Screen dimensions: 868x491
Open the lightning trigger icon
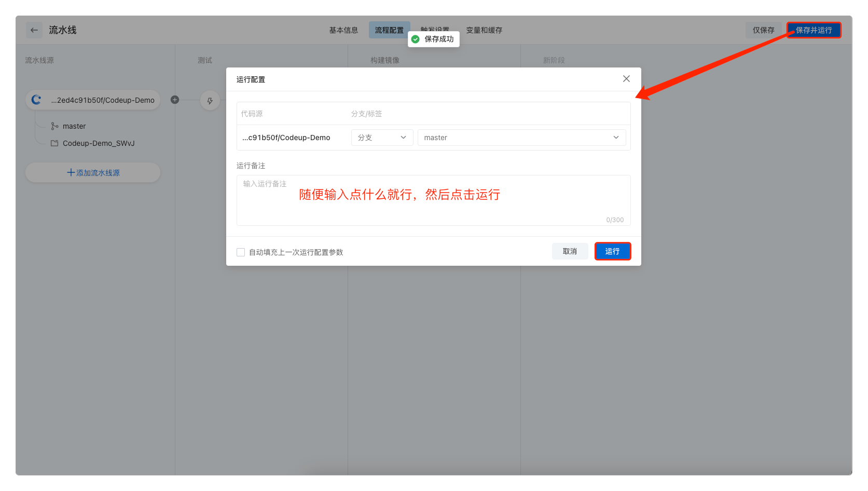click(210, 101)
